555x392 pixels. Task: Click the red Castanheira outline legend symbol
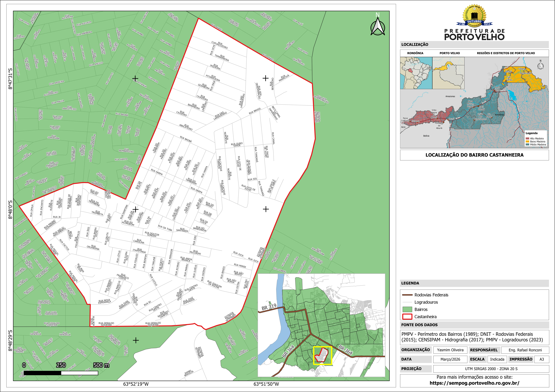point(407,317)
